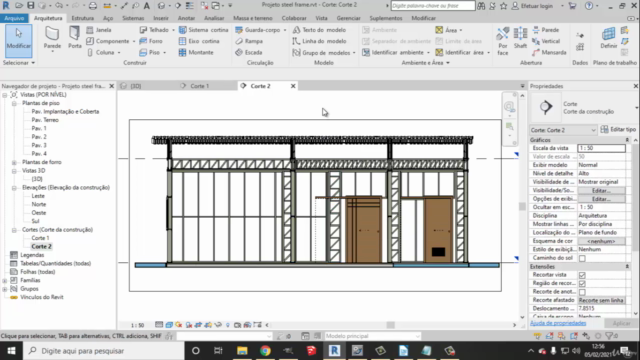
Task: Expand the Plantas de forro node
Action: [14, 162]
